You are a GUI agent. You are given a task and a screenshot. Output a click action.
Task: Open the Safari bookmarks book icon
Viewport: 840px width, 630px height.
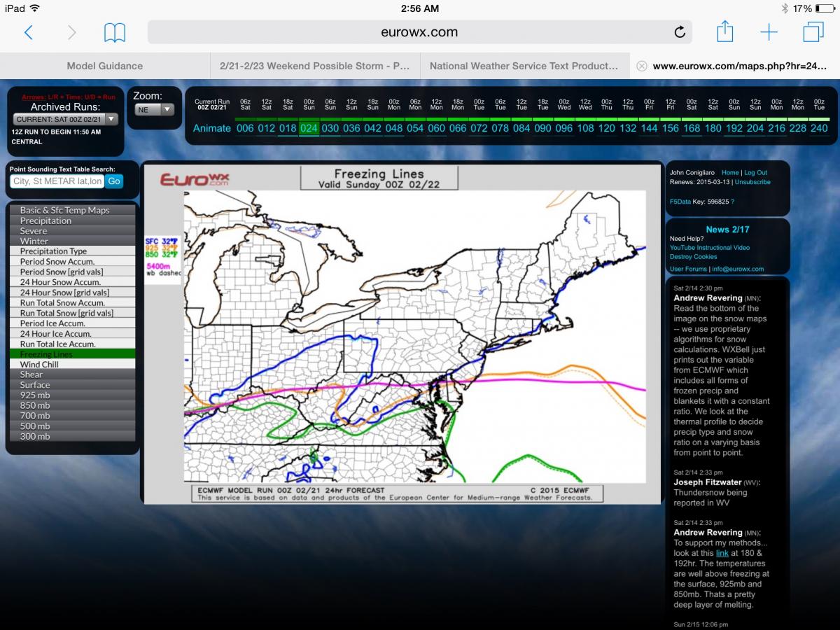(115, 32)
